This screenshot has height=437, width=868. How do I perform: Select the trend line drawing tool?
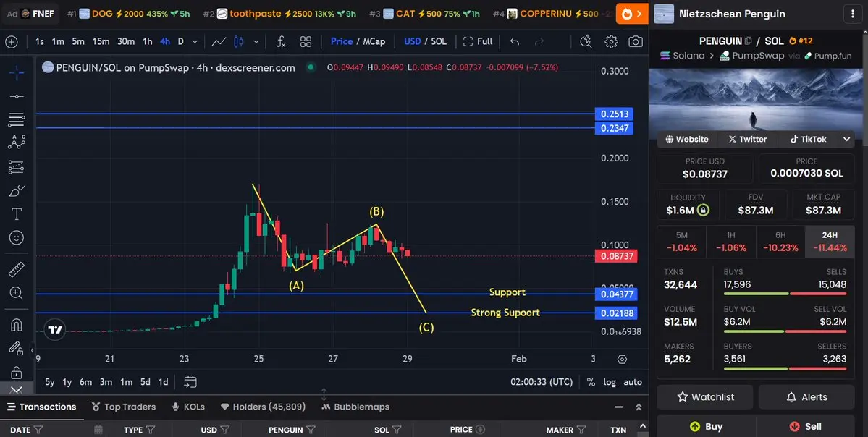(17, 96)
